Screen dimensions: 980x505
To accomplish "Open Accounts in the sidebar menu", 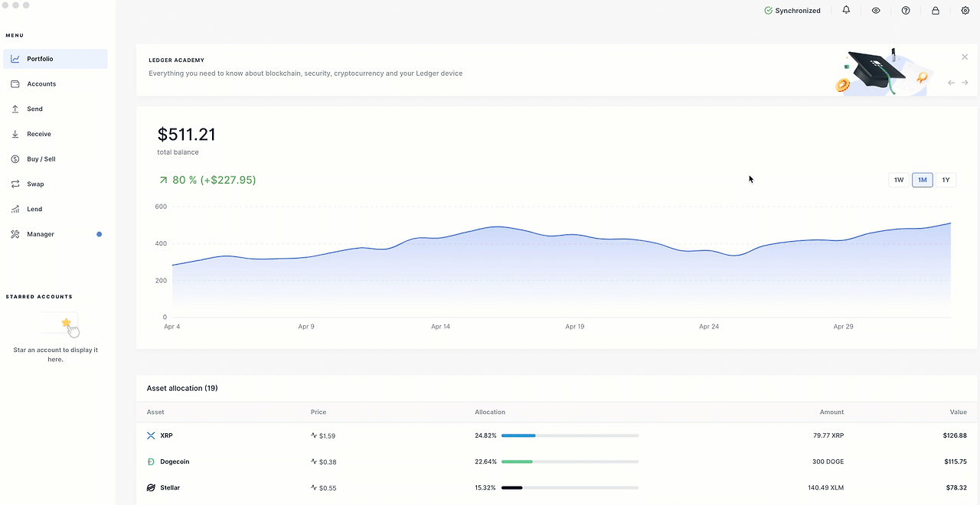I will [55, 84].
